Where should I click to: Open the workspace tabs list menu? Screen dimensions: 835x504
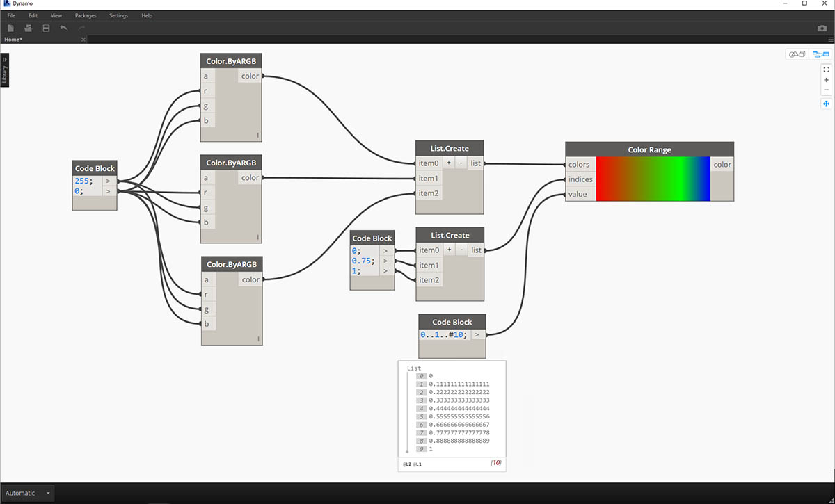tap(830, 40)
